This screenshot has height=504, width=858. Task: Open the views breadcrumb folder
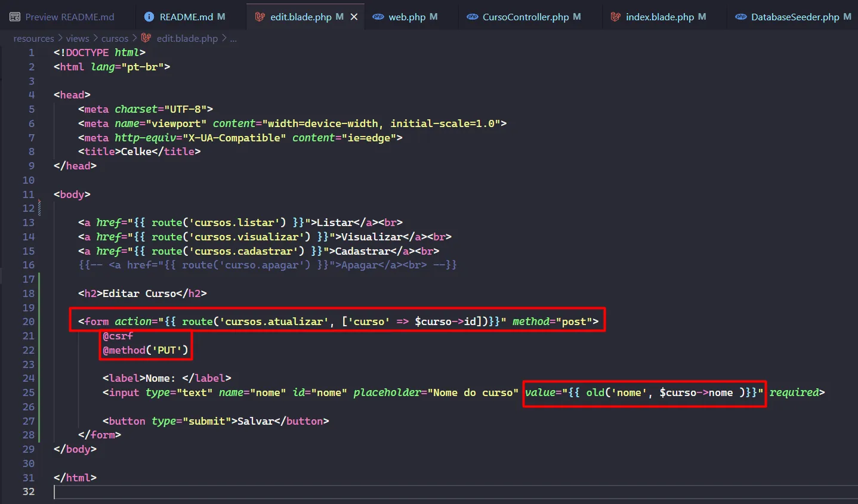[x=78, y=38]
